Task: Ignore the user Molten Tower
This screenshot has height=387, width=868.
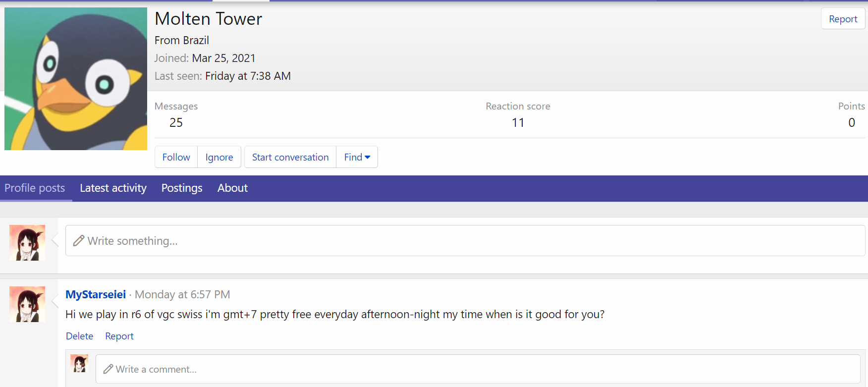Action: [x=219, y=157]
